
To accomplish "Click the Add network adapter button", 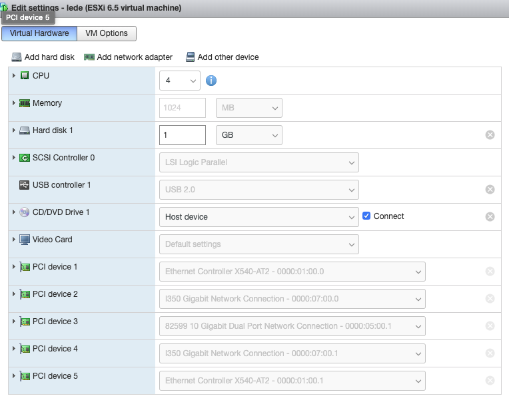I will [x=128, y=57].
